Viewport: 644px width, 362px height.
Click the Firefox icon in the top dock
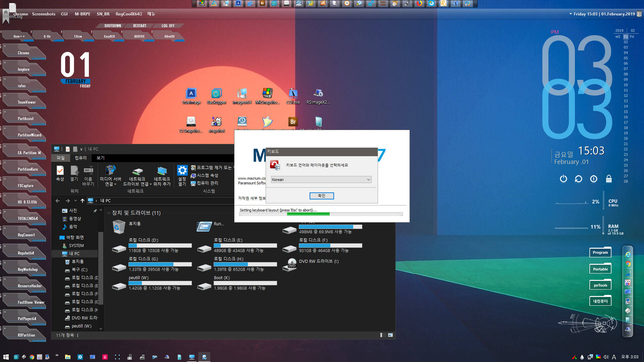pyautogui.click(x=419, y=3)
